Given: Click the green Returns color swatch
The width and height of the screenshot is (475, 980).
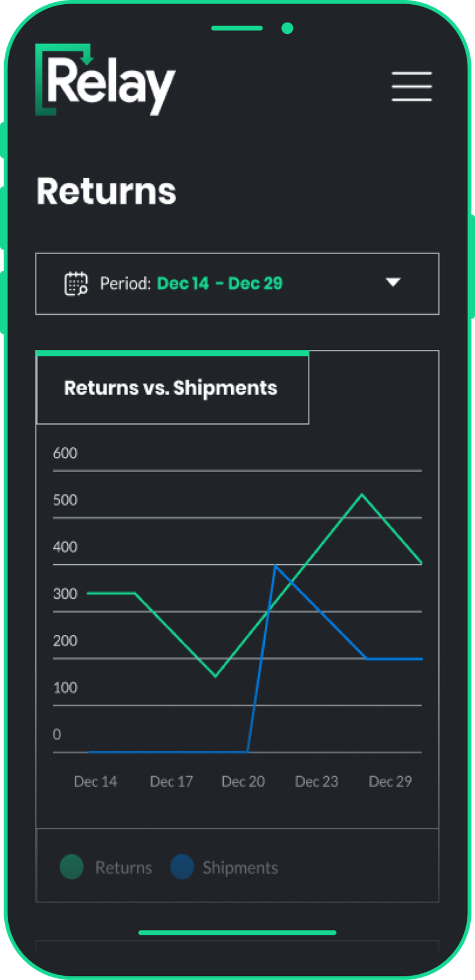Looking at the screenshot, I should tap(72, 867).
